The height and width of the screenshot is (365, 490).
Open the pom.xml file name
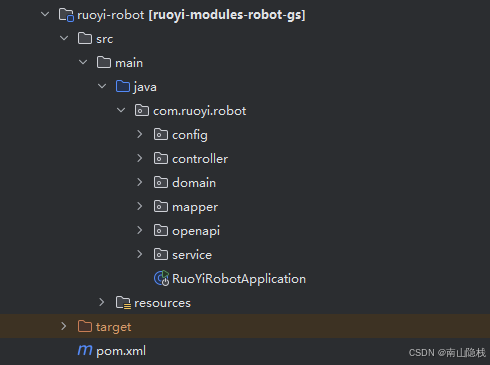point(121,351)
